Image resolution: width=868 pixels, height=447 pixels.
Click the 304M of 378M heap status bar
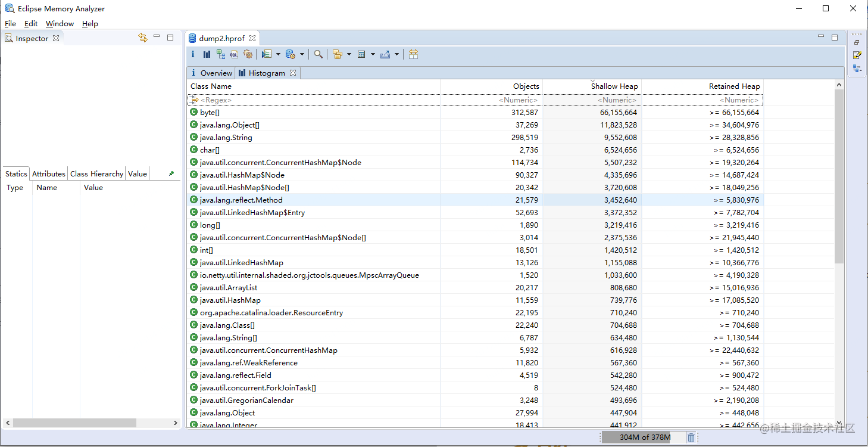[x=644, y=437]
